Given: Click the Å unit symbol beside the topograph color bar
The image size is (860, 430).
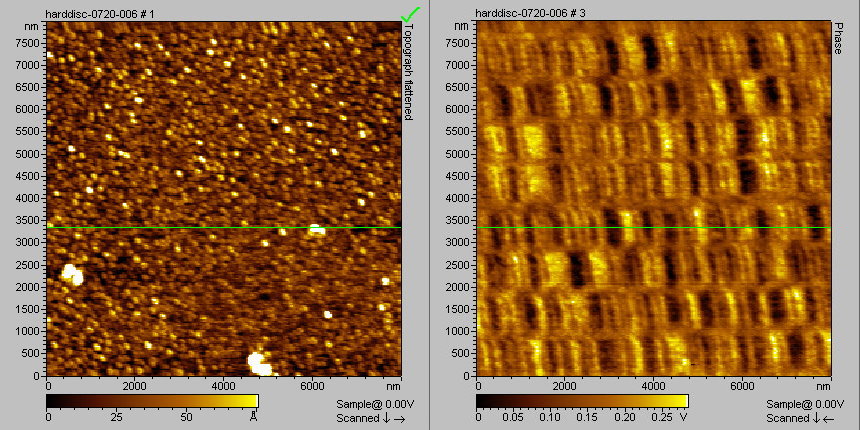Looking at the screenshot, I should click(254, 415).
